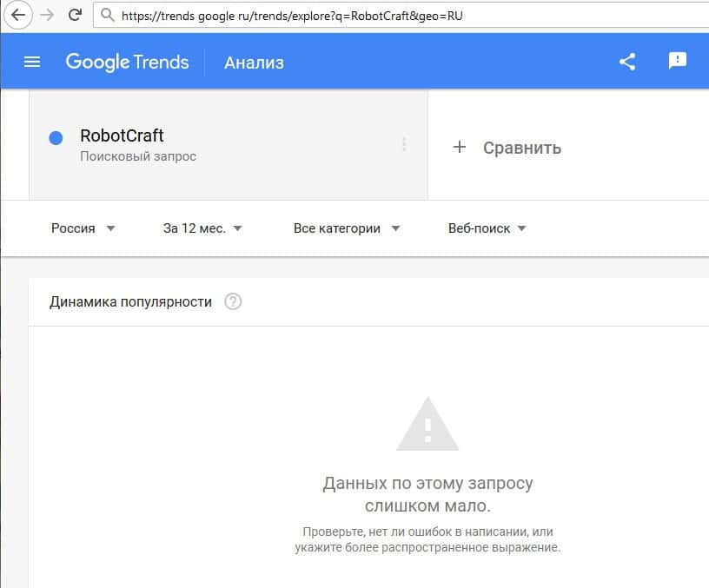Viewport: 709px width, 588px height.
Task: Open RobotCraft term three-dot options menu
Action: [x=404, y=145]
